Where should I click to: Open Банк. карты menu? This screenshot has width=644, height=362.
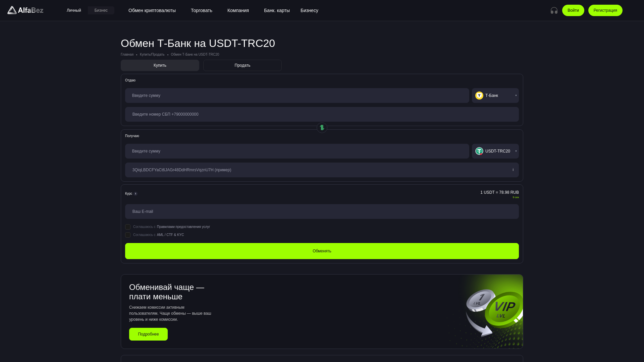coord(277,10)
